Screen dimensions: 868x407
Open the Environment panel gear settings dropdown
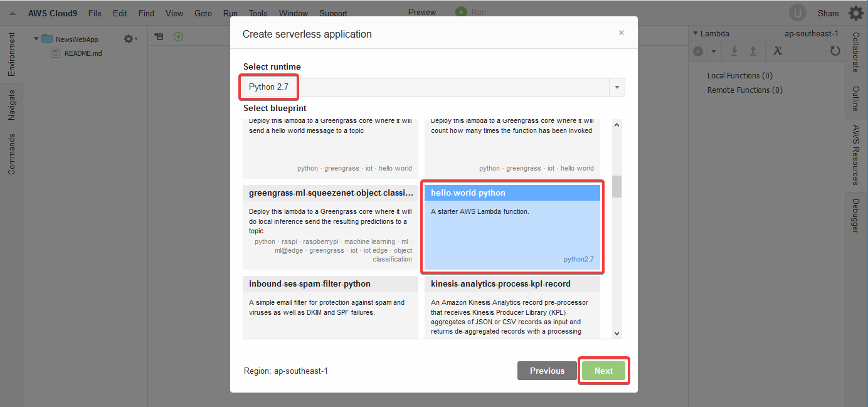pyautogui.click(x=130, y=39)
